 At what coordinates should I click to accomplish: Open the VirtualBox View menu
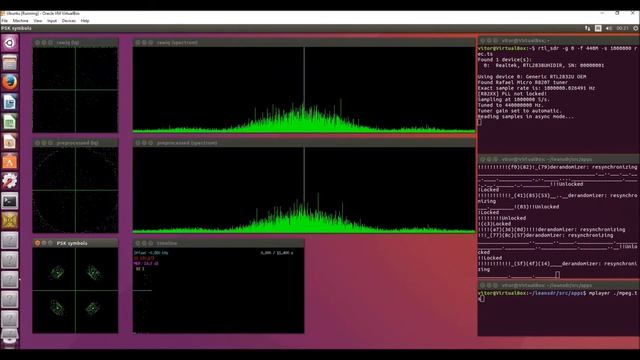[38, 20]
